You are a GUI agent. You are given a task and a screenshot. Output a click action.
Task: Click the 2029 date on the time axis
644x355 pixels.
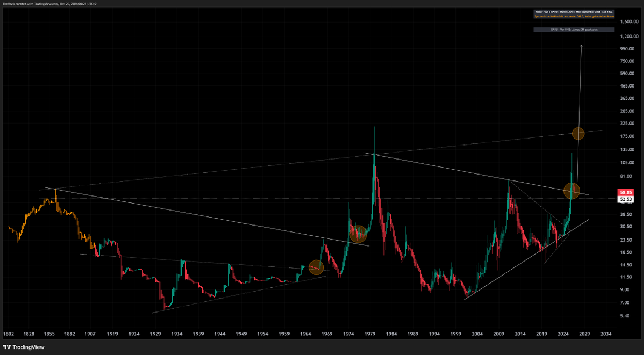(585, 334)
